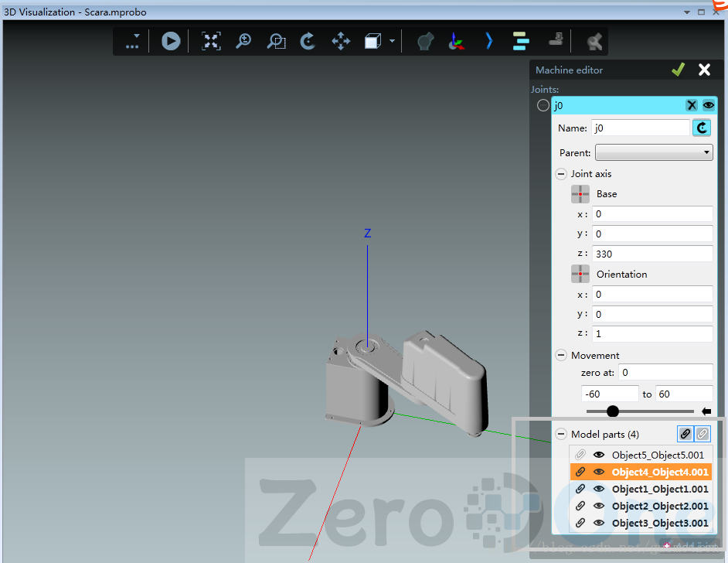Click the joint movement slider handle
Viewport: 728px width, 563px height.
pos(613,411)
